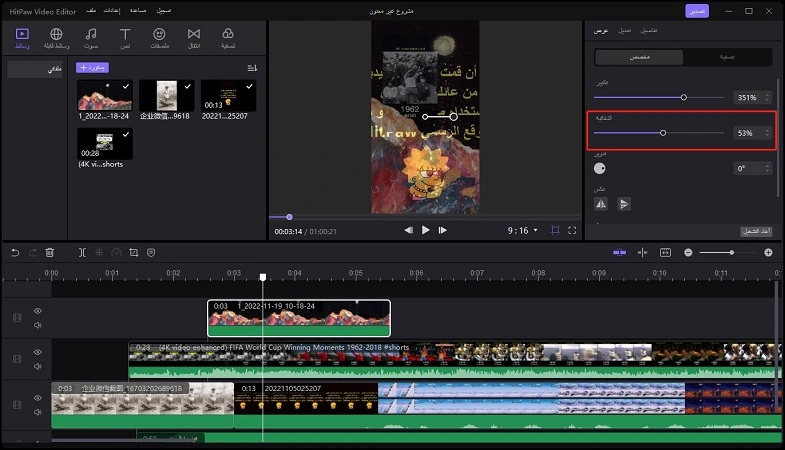Open the speed gauge tool

[116, 253]
